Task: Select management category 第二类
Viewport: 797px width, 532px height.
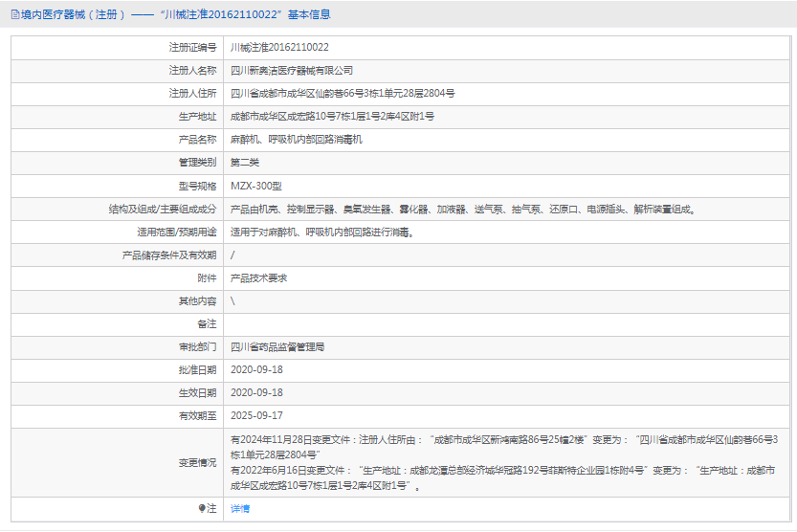Action: pyautogui.click(x=245, y=163)
